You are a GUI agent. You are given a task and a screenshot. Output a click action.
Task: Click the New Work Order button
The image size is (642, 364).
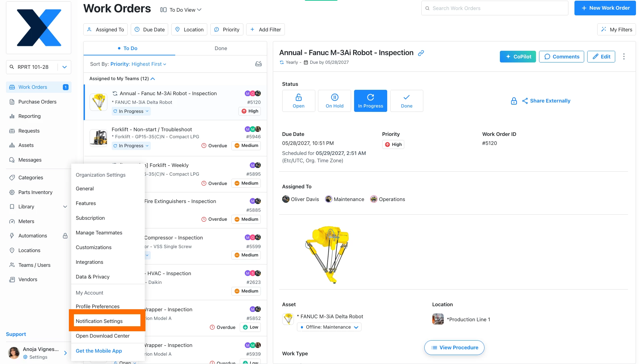point(605,8)
